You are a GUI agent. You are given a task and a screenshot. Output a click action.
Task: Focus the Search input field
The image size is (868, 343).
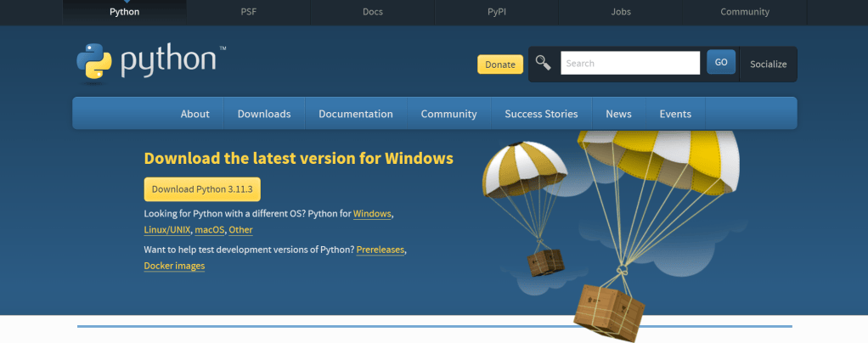pyautogui.click(x=630, y=63)
